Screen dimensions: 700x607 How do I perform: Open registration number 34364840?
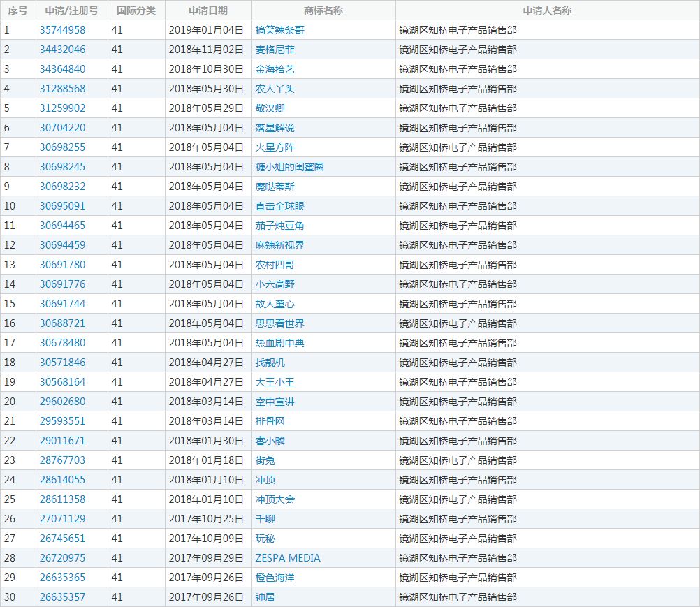coord(62,69)
